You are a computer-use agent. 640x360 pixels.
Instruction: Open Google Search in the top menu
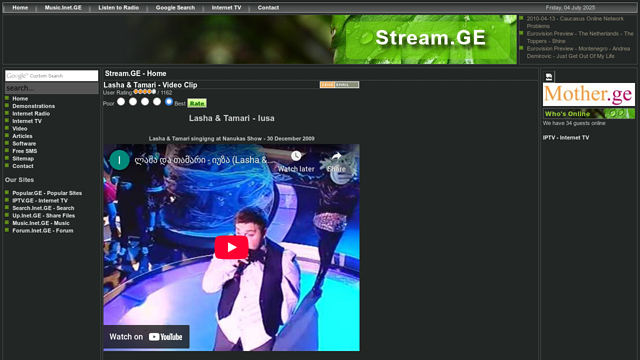pyautogui.click(x=175, y=7)
